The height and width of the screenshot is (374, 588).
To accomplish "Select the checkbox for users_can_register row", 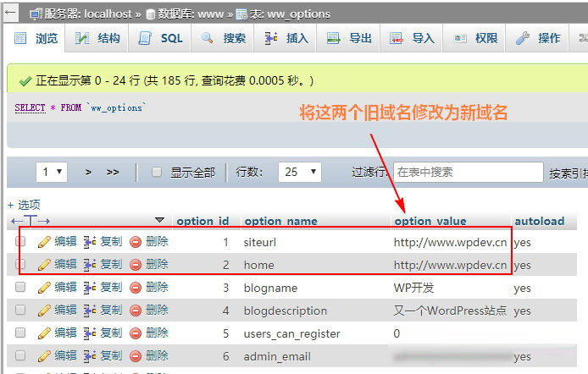I will tap(20, 333).
